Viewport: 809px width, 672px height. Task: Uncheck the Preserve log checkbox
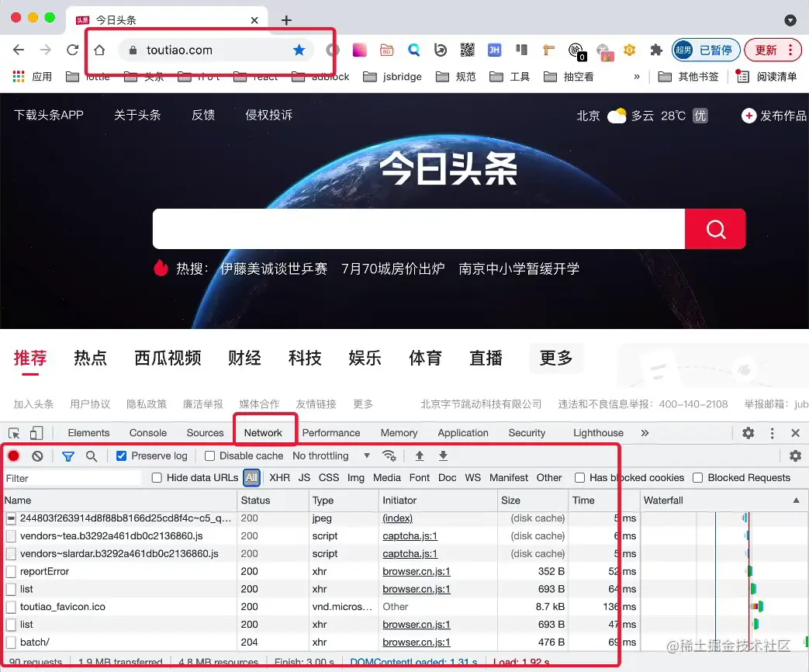[121, 456]
